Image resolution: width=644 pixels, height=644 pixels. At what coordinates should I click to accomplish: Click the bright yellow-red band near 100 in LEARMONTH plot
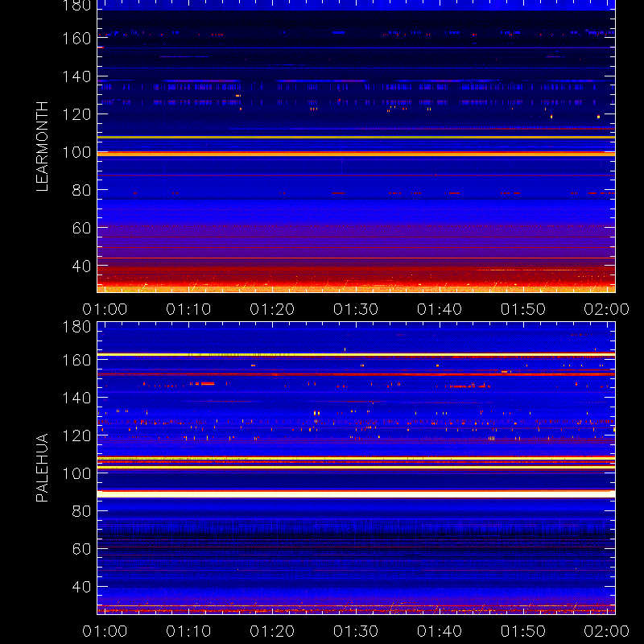356,154
